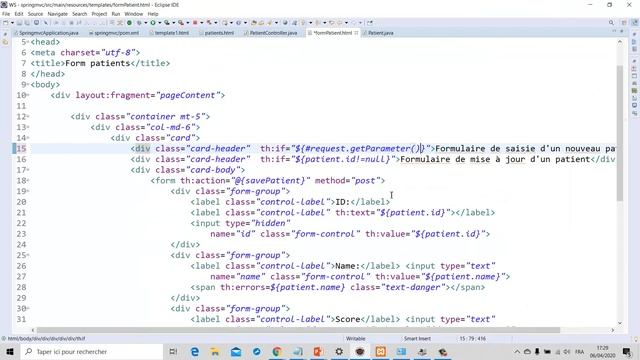
Task: Expand the External Tools dropdown arrow
Action: tap(188, 23)
